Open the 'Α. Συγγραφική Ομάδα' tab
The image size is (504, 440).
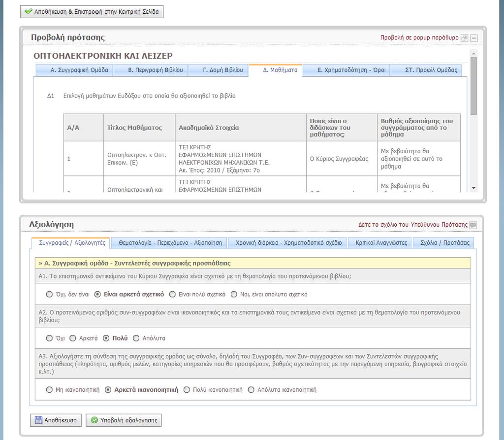coord(74,70)
